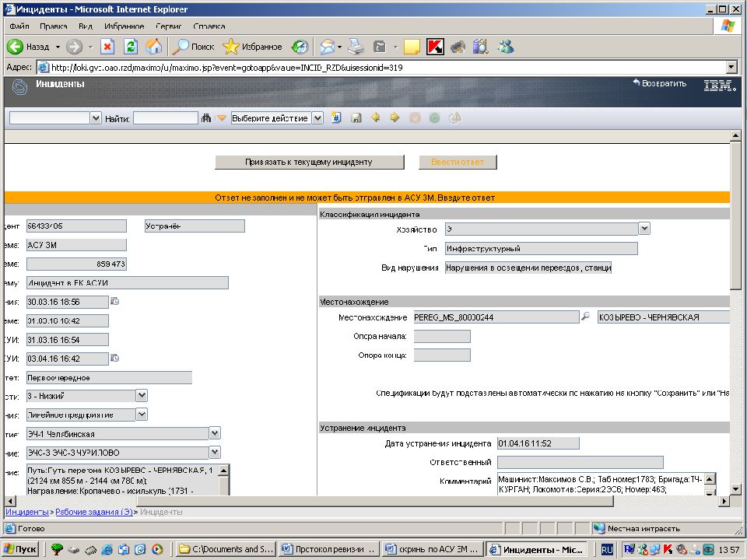Click the 'Дата устранения инцидента' field

pyautogui.click(x=538, y=443)
